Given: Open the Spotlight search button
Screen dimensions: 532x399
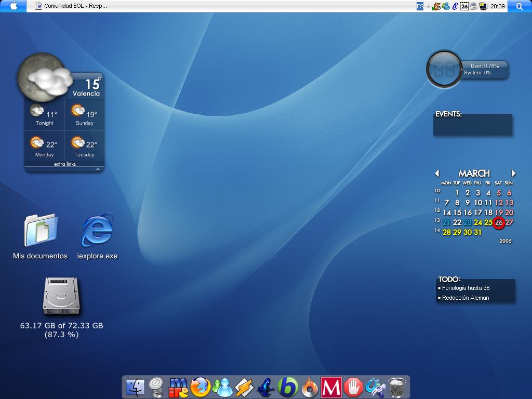Looking at the screenshot, I should pyautogui.click(x=519, y=6).
